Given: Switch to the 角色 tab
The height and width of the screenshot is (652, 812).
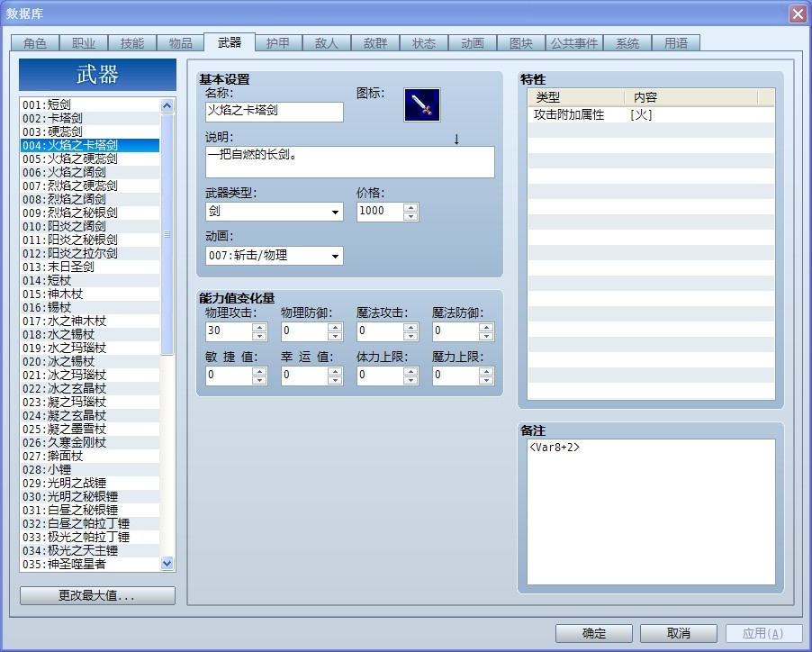Looking at the screenshot, I should (x=35, y=43).
